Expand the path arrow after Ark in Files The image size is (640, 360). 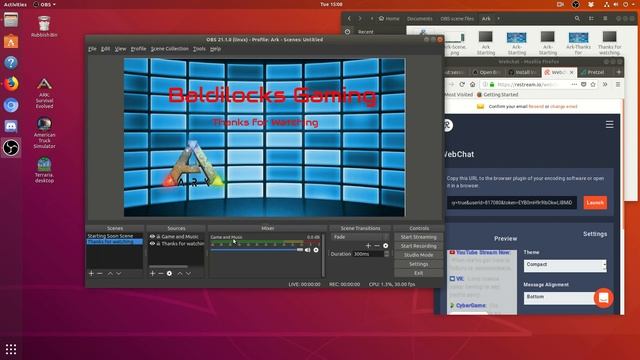pyautogui.click(x=498, y=18)
